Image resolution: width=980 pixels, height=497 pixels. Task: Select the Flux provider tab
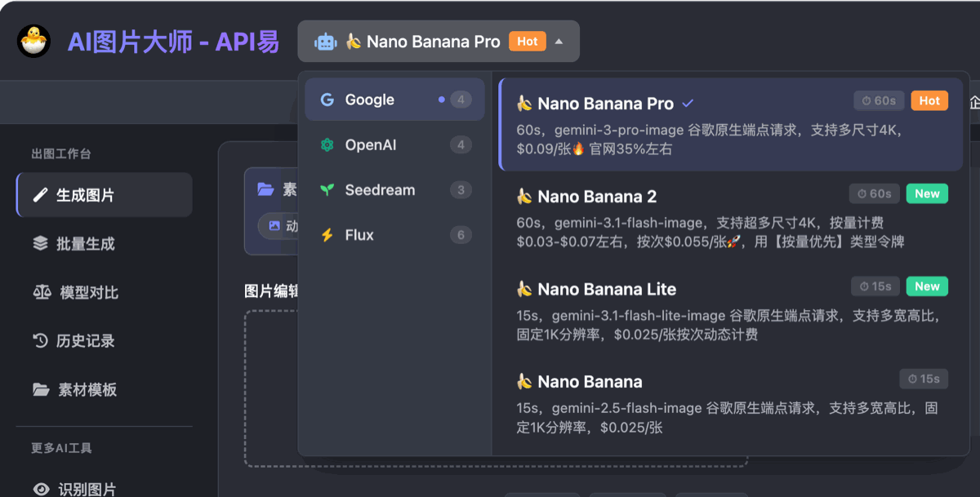click(x=394, y=235)
